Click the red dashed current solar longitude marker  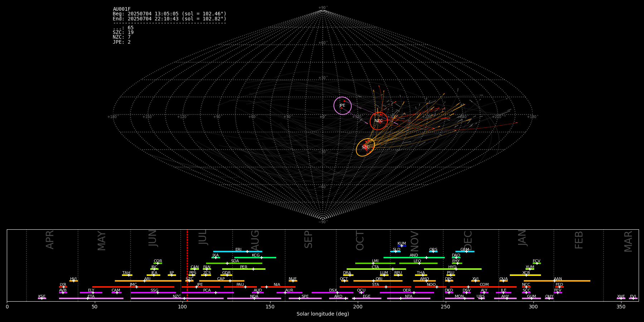187,265
